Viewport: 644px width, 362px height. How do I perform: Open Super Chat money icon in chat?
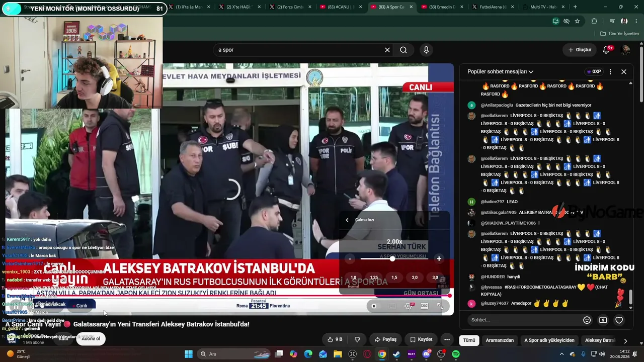click(603, 320)
